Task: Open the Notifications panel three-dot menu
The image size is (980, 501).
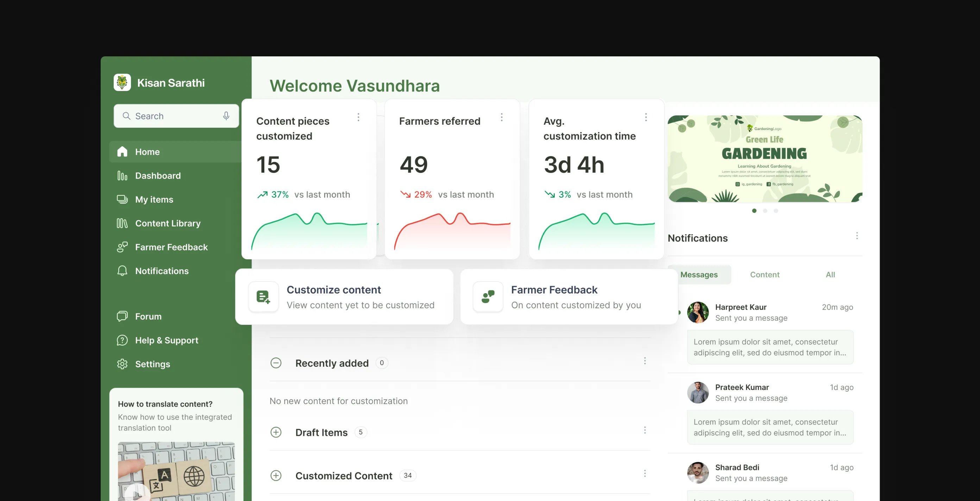Action: (x=857, y=236)
